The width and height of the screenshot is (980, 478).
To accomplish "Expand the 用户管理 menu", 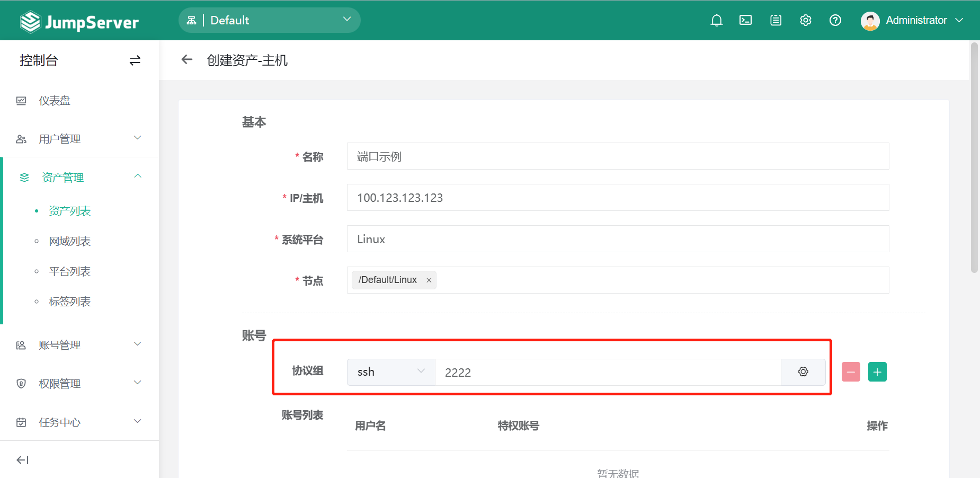I will tap(79, 139).
